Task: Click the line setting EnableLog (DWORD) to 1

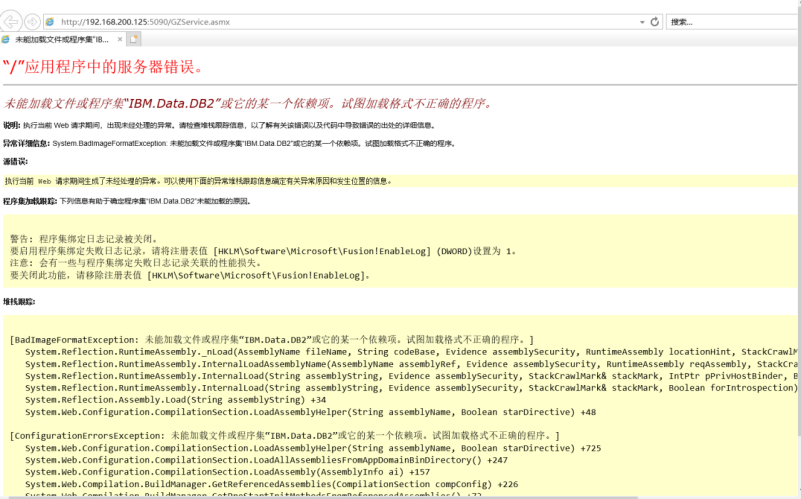Action: tap(263, 251)
